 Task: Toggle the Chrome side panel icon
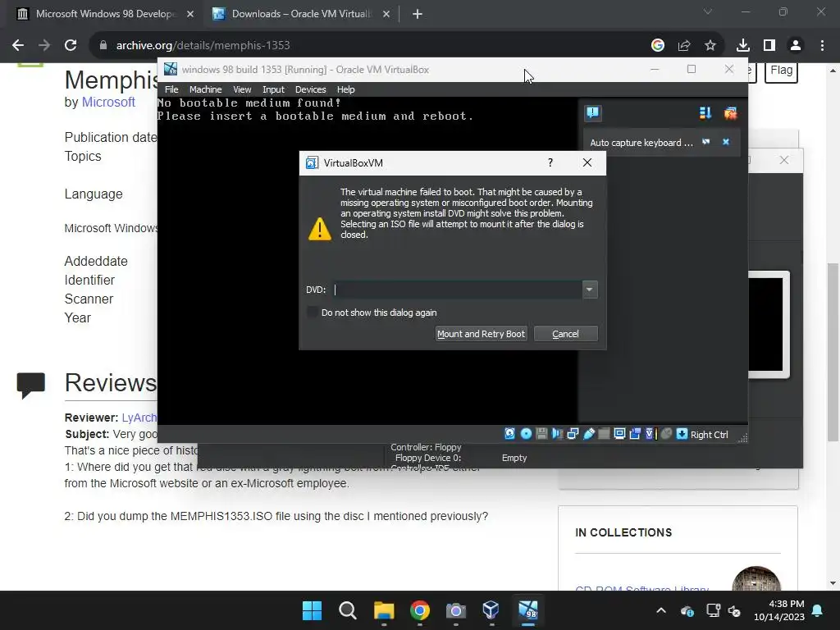(x=769, y=46)
